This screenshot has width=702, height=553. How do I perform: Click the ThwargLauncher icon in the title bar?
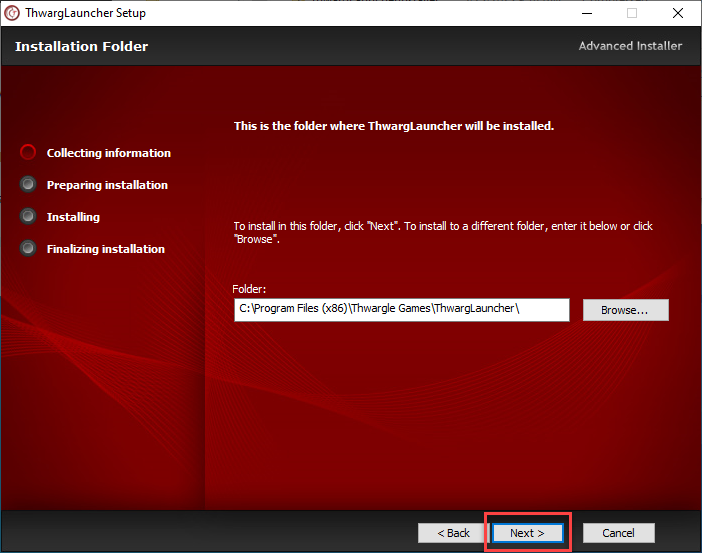pos(12,13)
